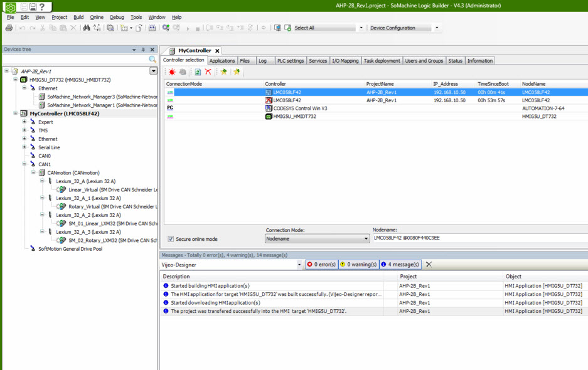Image resolution: width=588 pixels, height=370 pixels.
Task: Clear messages with the X button
Action: (x=429, y=264)
